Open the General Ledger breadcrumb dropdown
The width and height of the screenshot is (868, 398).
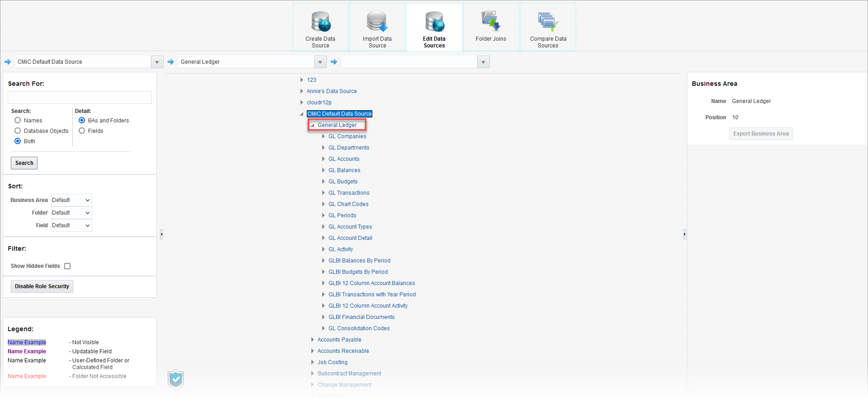320,62
